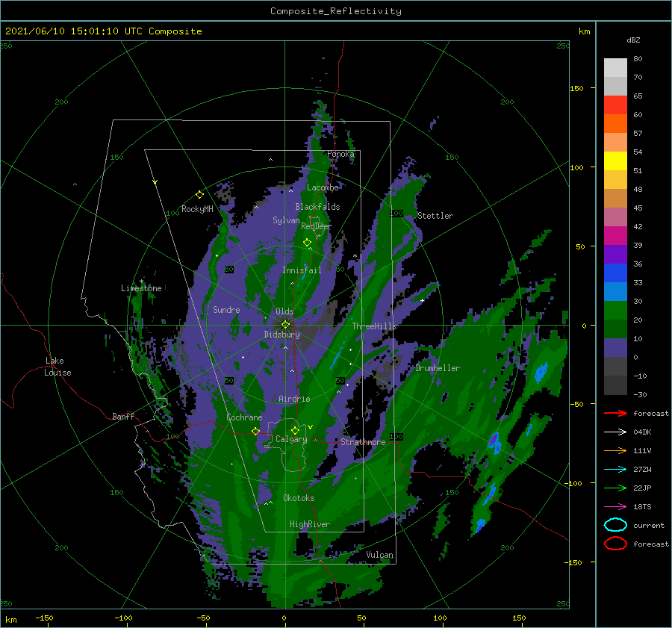The width and height of the screenshot is (672, 628).
Task: Click the orange 111V arrow icon
Action: click(x=615, y=450)
